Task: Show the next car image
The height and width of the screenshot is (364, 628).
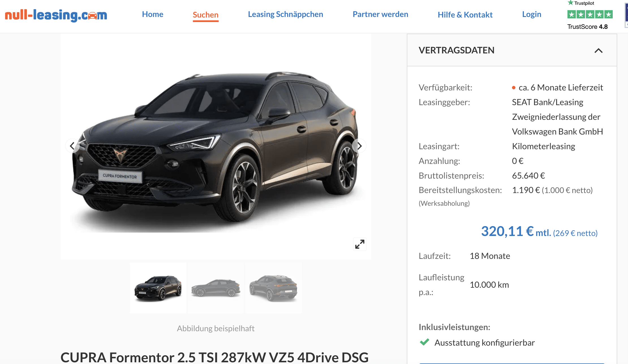Action: [x=359, y=146]
